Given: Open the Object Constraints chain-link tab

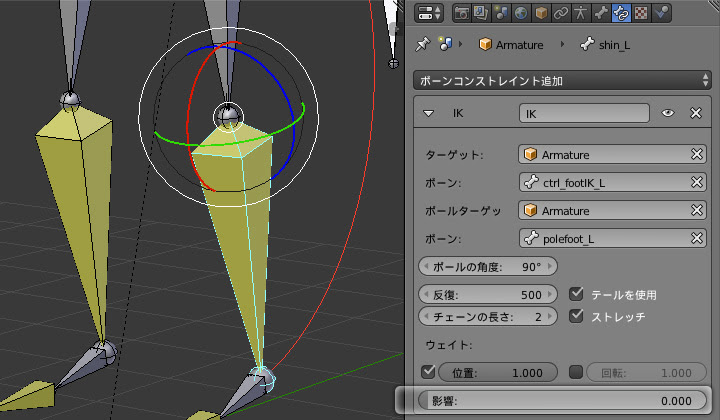Looking at the screenshot, I should tap(561, 13).
